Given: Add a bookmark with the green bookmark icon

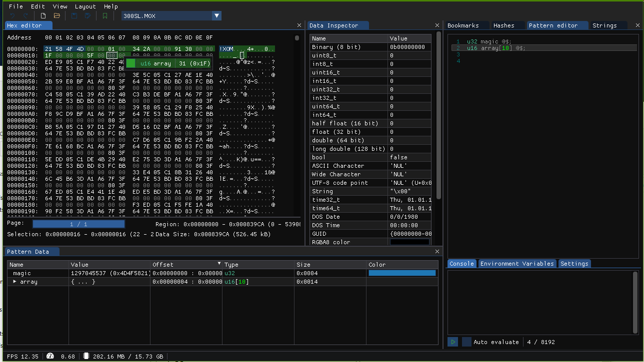Looking at the screenshot, I should 104,15.
